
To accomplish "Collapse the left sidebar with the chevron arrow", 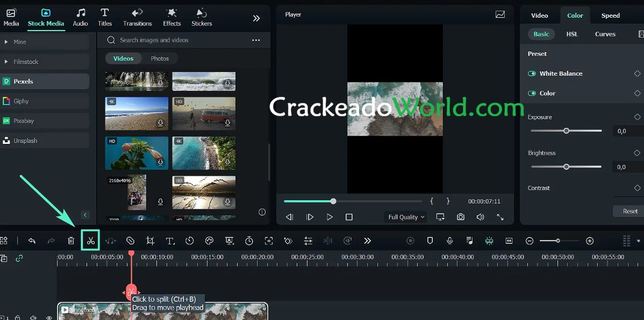I will [85, 214].
